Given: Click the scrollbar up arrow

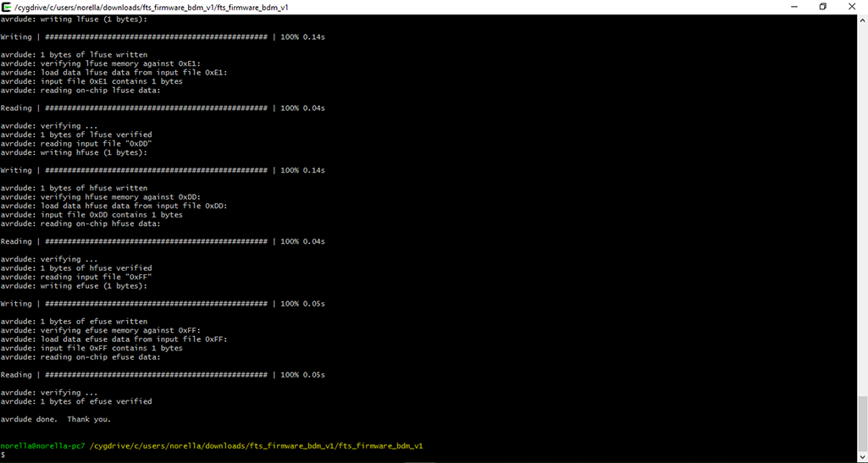Looking at the screenshot, I should tap(862, 19).
